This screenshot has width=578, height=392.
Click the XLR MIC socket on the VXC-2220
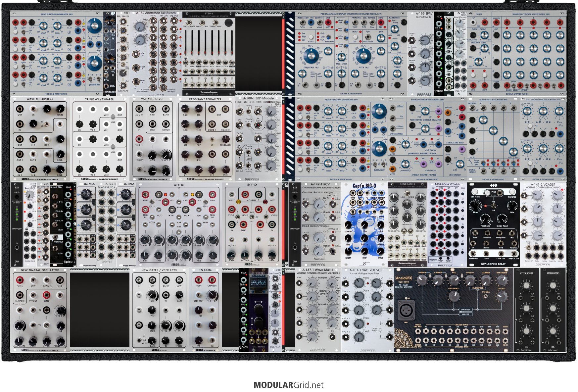(406, 310)
